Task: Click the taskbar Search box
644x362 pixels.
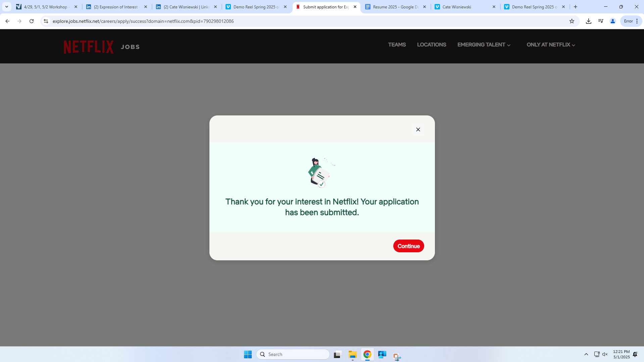Action: point(293,354)
